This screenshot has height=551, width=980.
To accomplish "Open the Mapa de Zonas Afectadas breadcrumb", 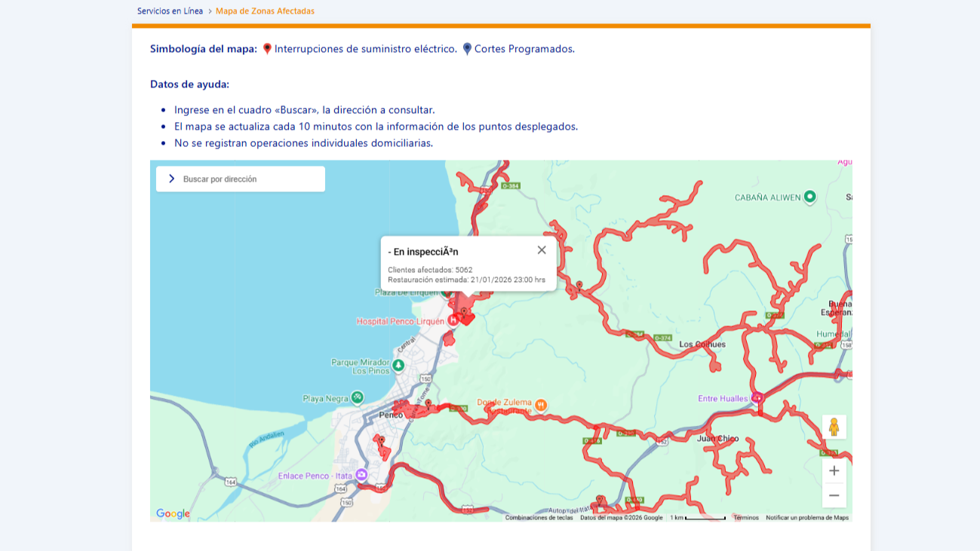I will click(265, 11).
